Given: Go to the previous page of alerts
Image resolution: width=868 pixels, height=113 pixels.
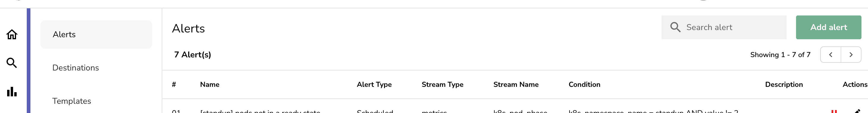Looking at the screenshot, I should pyautogui.click(x=831, y=55).
